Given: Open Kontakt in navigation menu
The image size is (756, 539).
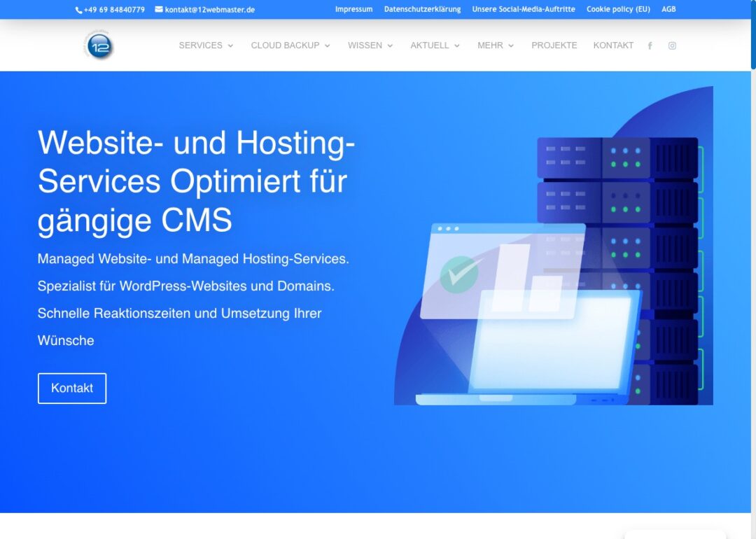Looking at the screenshot, I should tap(613, 45).
